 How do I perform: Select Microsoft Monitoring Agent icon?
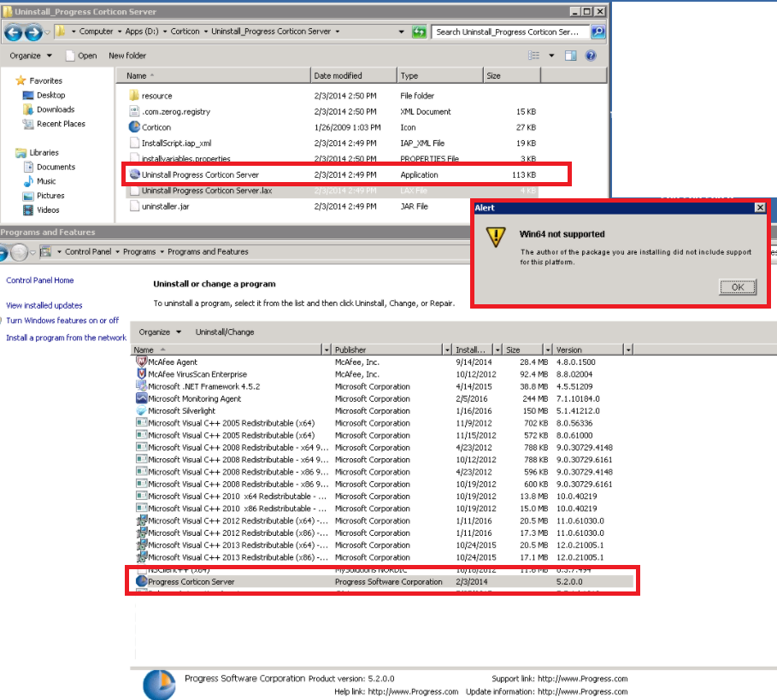coord(142,398)
